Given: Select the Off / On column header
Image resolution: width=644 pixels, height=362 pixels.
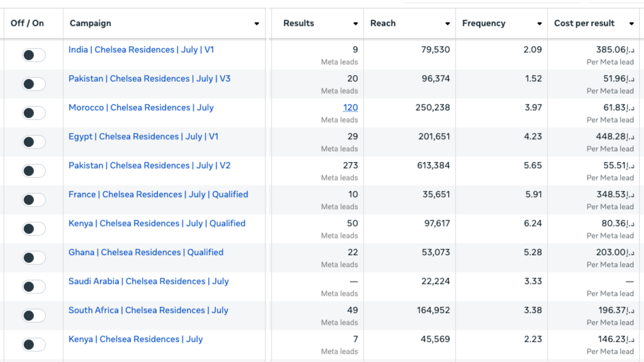Looking at the screenshot, I should point(27,23).
